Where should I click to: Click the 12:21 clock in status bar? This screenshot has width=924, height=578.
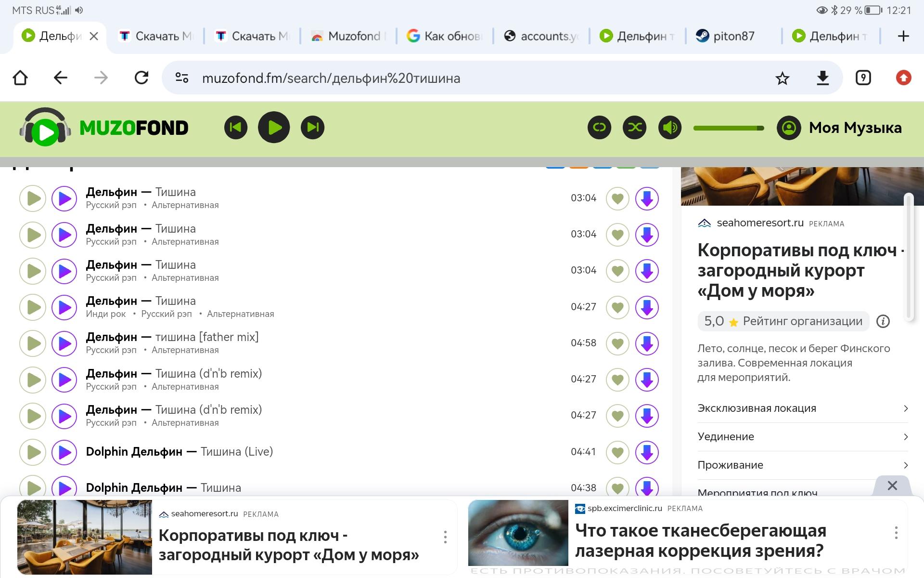899,10
